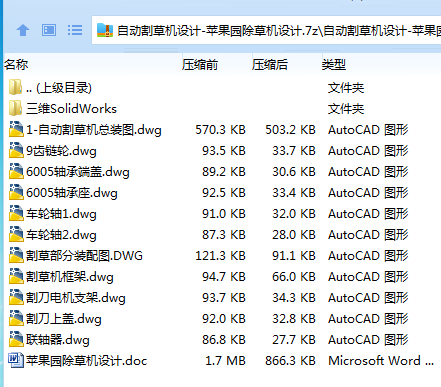Viewport: 441px width, 387px height.
Task: Click the Word icon of 苹果园除草机设计.doc
Action: (16, 360)
